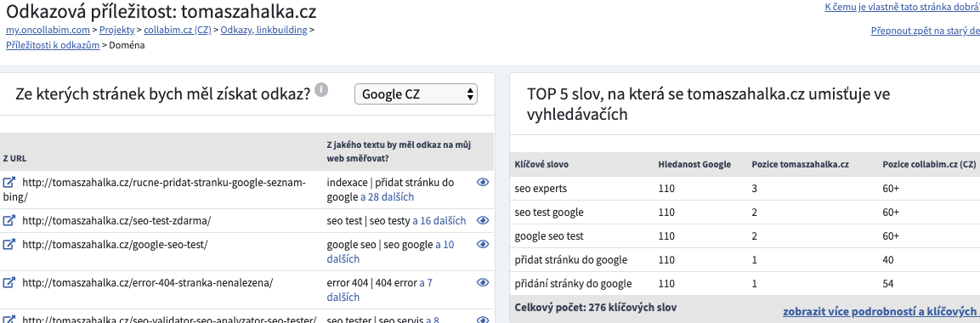980x323 pixels.
Task: Click 'zobrazit více podrobností a klíčových' link
Action: pos(881,311)
